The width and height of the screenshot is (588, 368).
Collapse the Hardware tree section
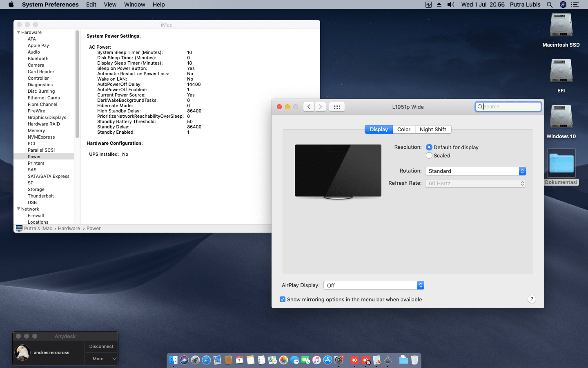click(x=18, y=32)
